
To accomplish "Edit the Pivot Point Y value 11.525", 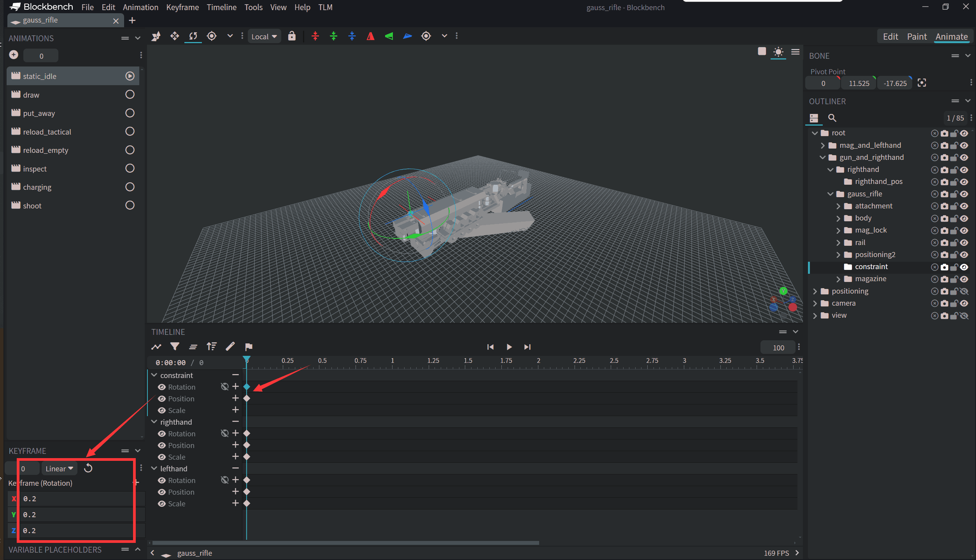I will (859, 83).
